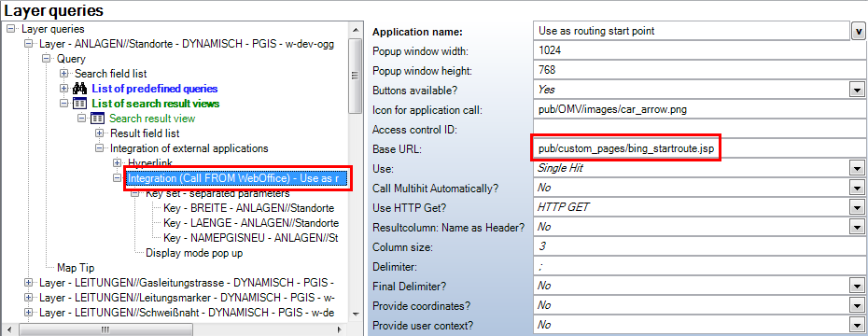Open the Provide coordinates dropdown
Image resolution: width=868 pixels, height=336 pixels.
click(x=857, y=305)
